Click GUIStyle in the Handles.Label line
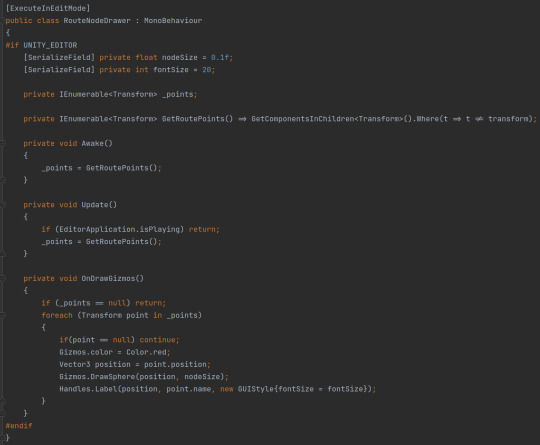This screenshot has height=445, width=540. [256, 389]
